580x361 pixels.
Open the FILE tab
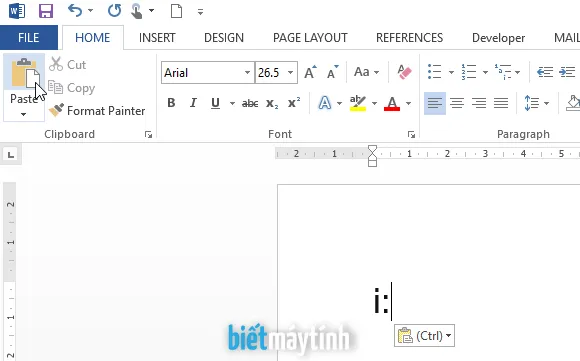coord(29,37)
